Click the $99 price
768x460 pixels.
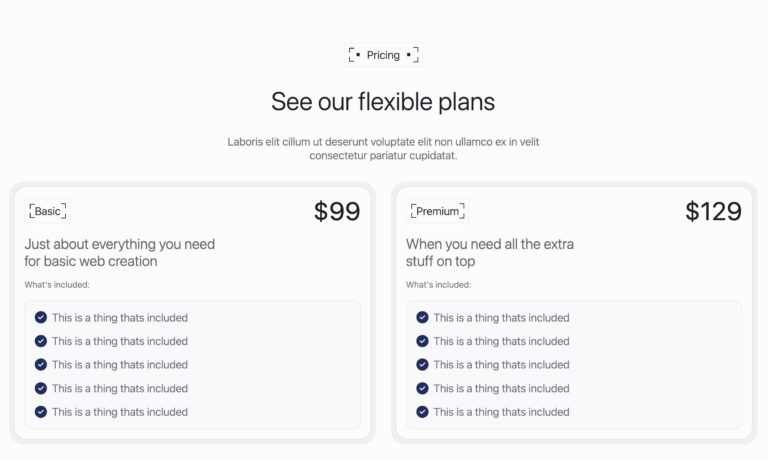[337, 211]
